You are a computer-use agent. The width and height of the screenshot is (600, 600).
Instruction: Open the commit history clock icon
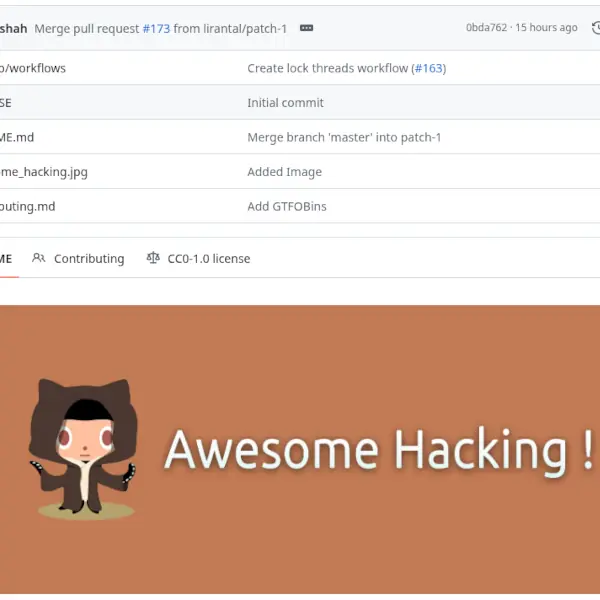[596, 28]
